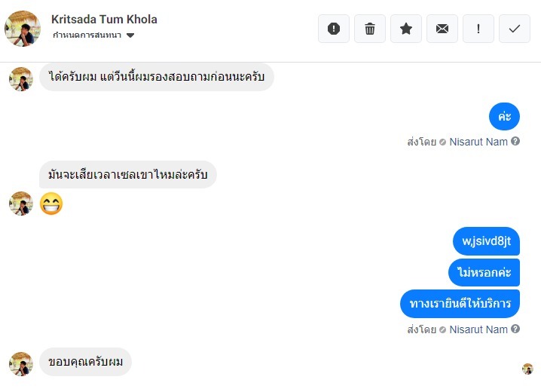
Task: Click help icon beside second Nisarut Nam
Action: click(x=515, y=329)
